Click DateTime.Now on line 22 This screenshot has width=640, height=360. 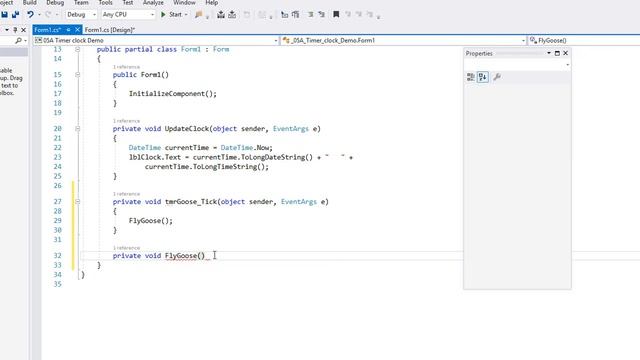point(247,147)
